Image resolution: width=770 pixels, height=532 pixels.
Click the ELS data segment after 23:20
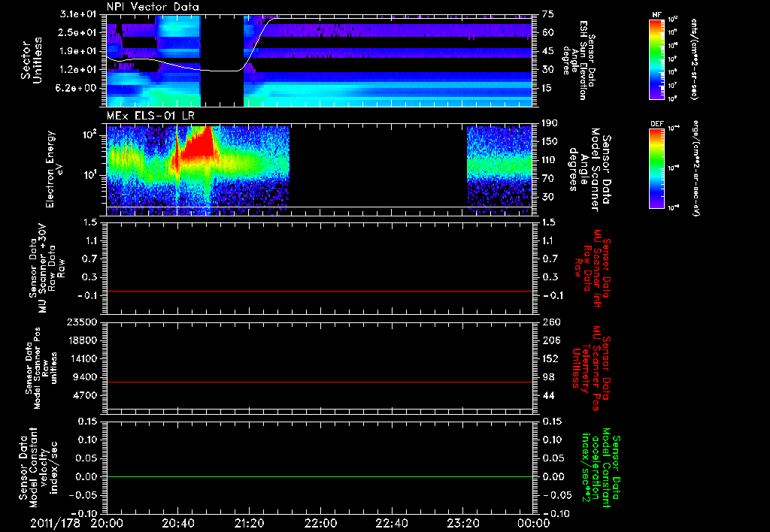[x=499, y=169]
